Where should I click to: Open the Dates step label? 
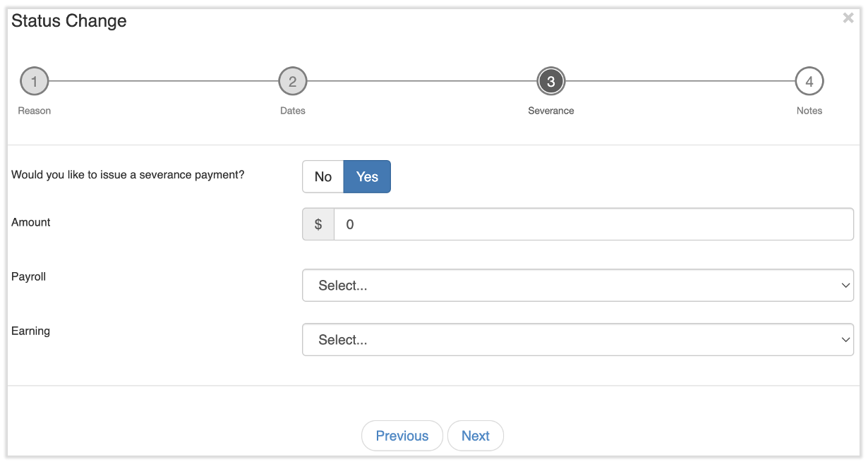(x=292, y=111)
